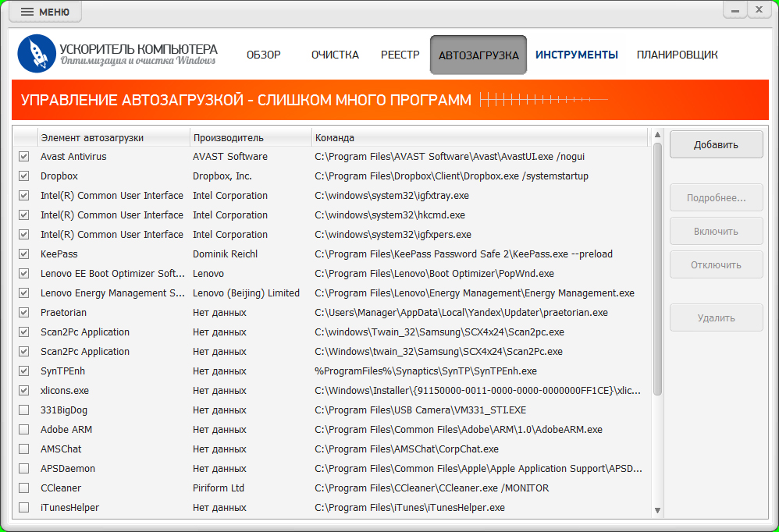Enable the Adobe ARM checkbox
This screenshot has height=532, width=779.
tap(24, 429)
